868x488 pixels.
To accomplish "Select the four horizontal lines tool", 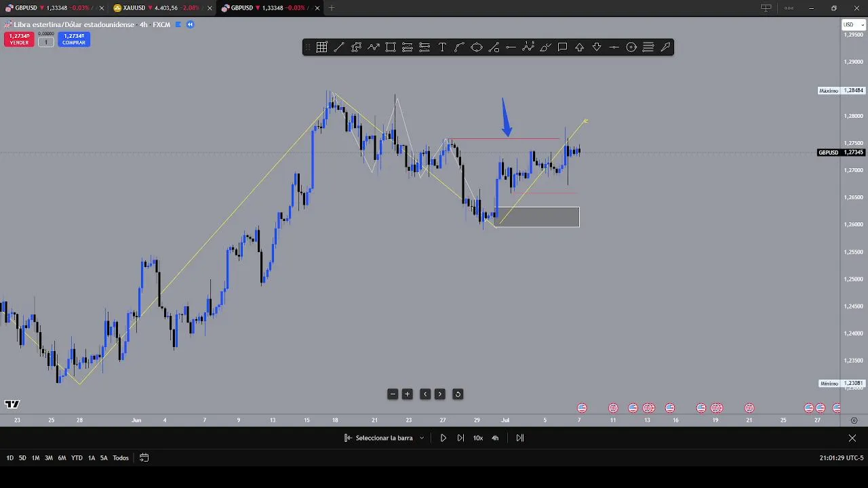I will (x=648, y=47).
